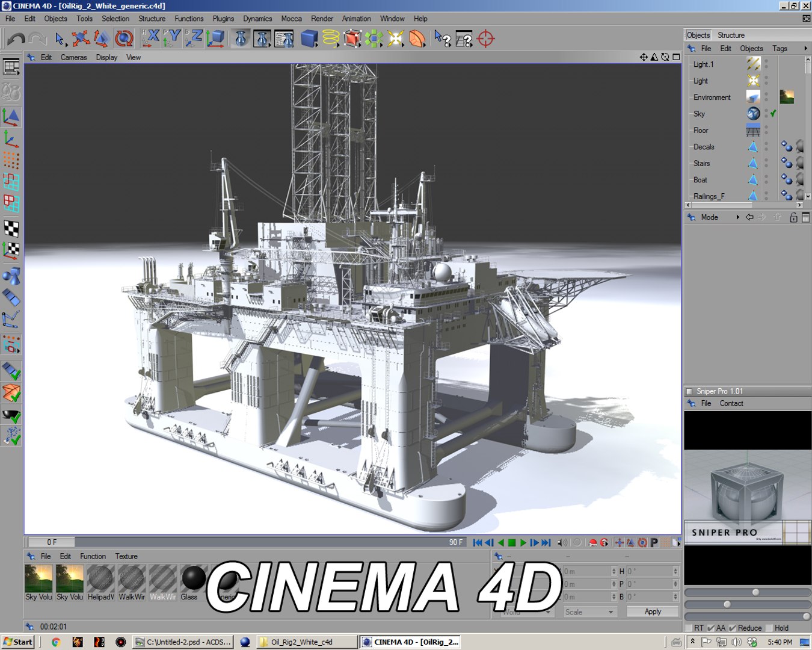This screenshot has width=812, height=650.
Task: Toggle the sound speaker icon
Action: tap(561, 543)
